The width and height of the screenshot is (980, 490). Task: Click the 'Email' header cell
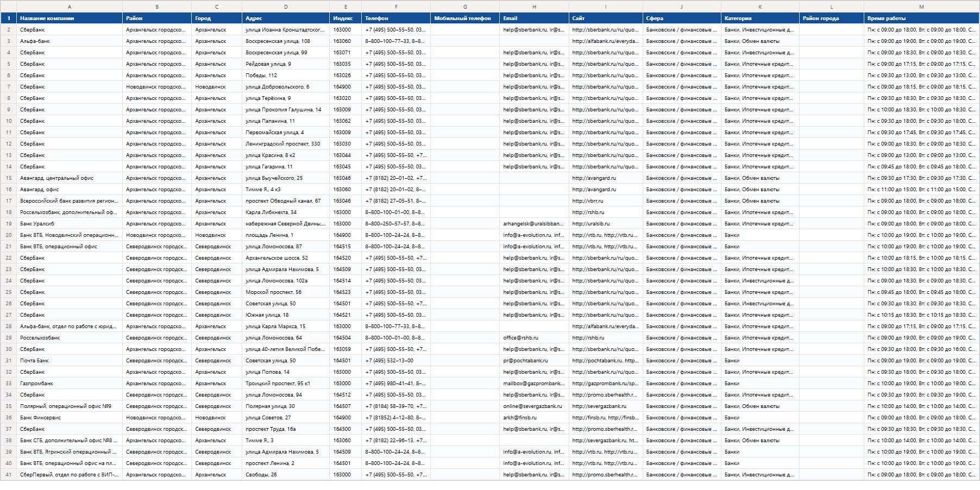pyautogui.click(x=534, y=18)
